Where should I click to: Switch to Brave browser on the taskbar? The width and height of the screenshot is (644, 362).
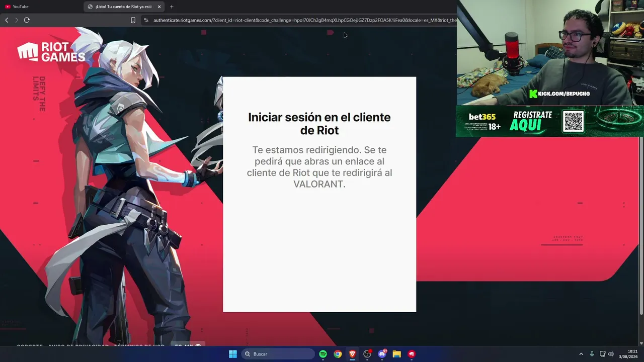(353, 354)
